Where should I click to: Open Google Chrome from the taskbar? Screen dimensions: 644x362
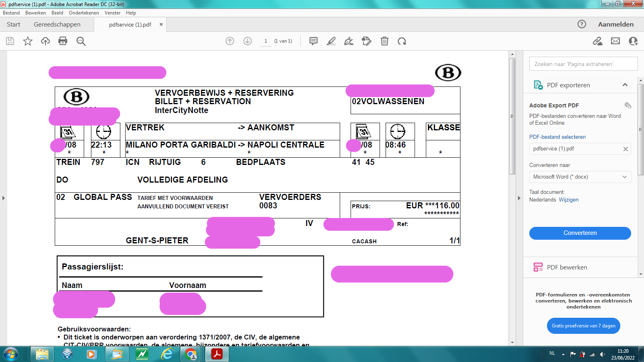(192, 354)
